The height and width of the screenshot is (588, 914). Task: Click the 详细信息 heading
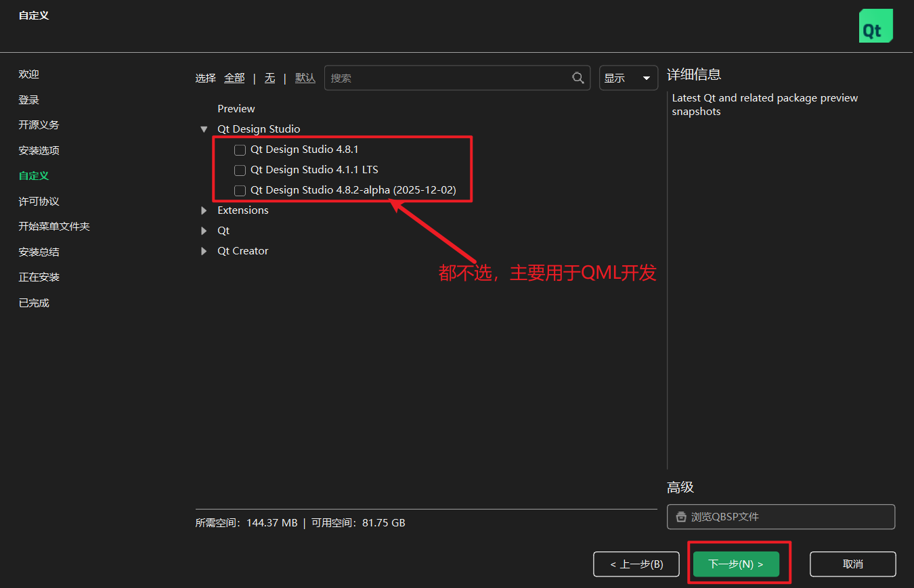pyautogui.click(x=694, y=74)
